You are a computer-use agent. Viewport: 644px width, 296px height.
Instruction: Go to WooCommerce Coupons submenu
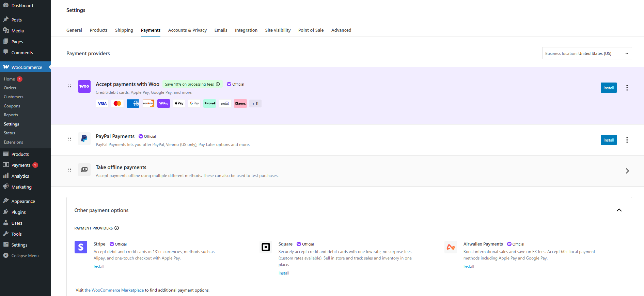coord(12,106)
